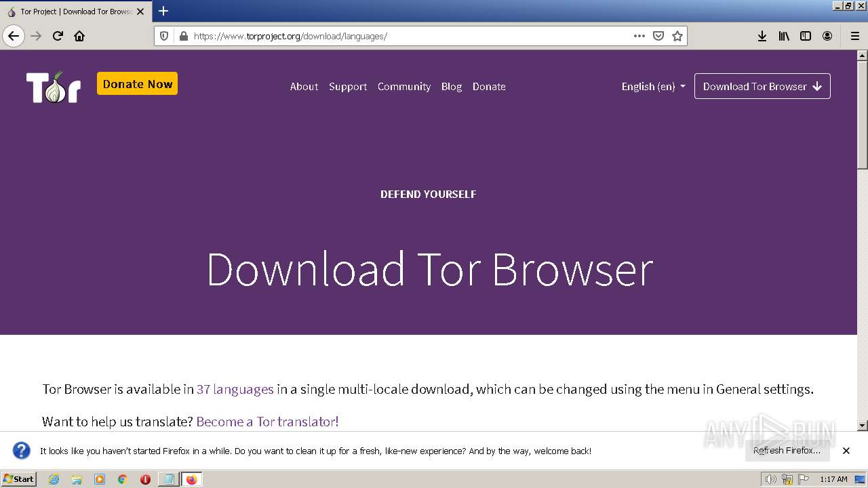This screenshot has width=868, height=488.
Task: Close the Tor Project tab
Action: [140, 12]
